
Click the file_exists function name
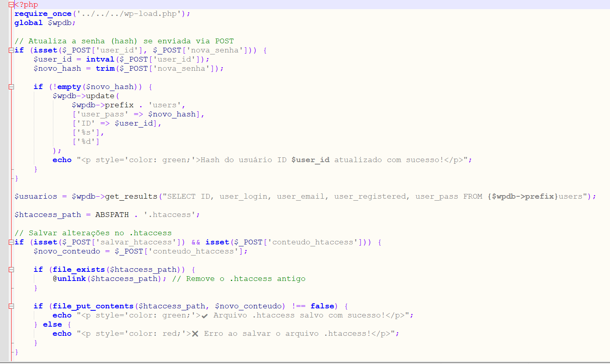pyautogui.click(x=79, y=270)
